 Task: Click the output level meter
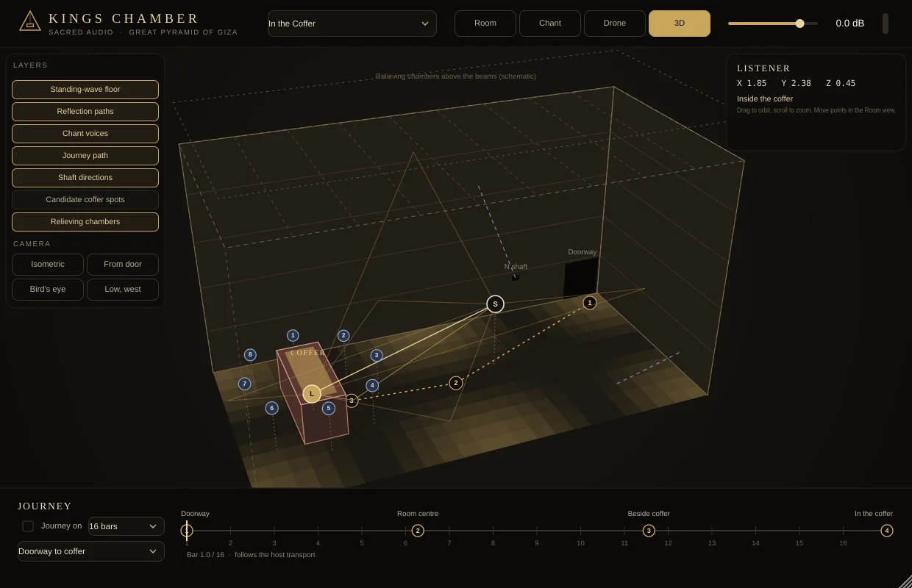tap(886, 24)
